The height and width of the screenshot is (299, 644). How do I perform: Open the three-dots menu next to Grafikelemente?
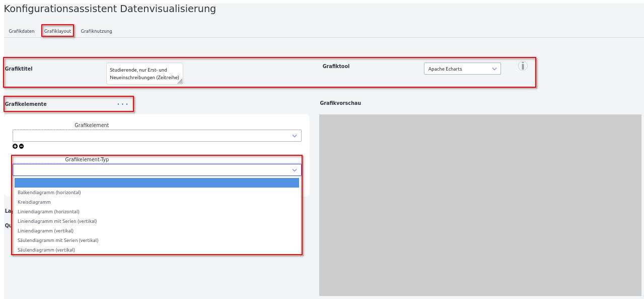[x=122, y=104]
